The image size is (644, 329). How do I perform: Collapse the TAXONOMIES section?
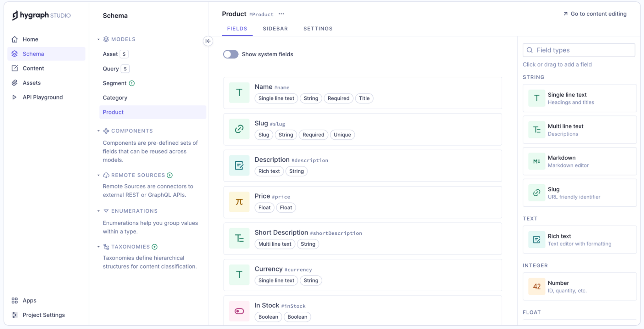(98, 247)
